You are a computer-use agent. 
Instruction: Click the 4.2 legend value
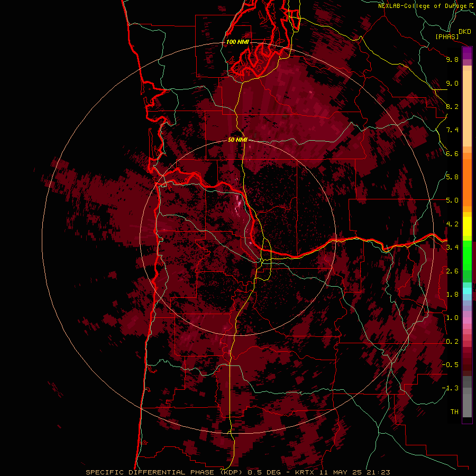click(452, 224)
